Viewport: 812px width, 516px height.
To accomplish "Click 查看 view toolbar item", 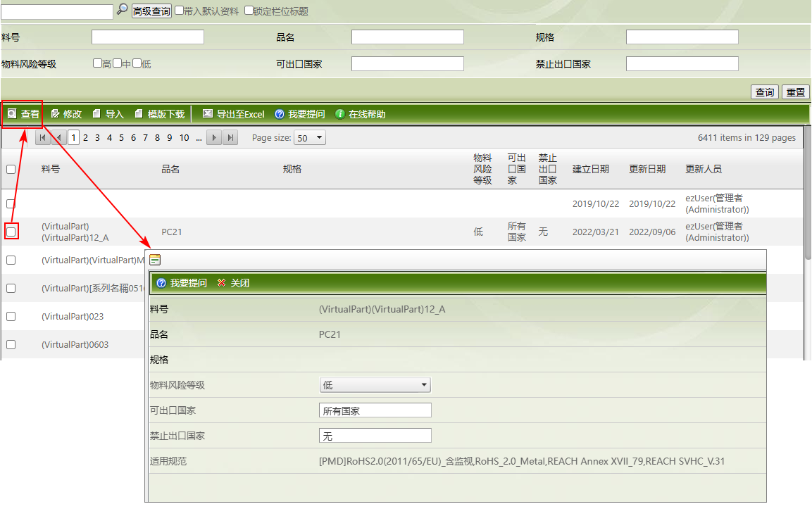I will 23,114.
